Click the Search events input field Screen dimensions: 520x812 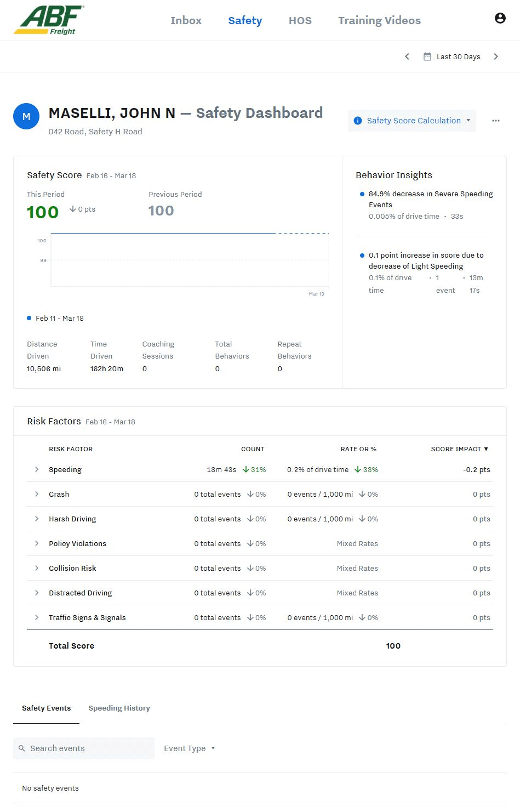coord(88,748)
